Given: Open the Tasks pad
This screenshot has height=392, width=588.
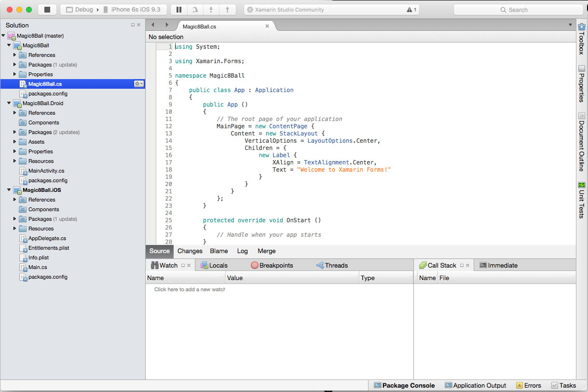Looking at the screenshot, I should (x=564, y=385).
